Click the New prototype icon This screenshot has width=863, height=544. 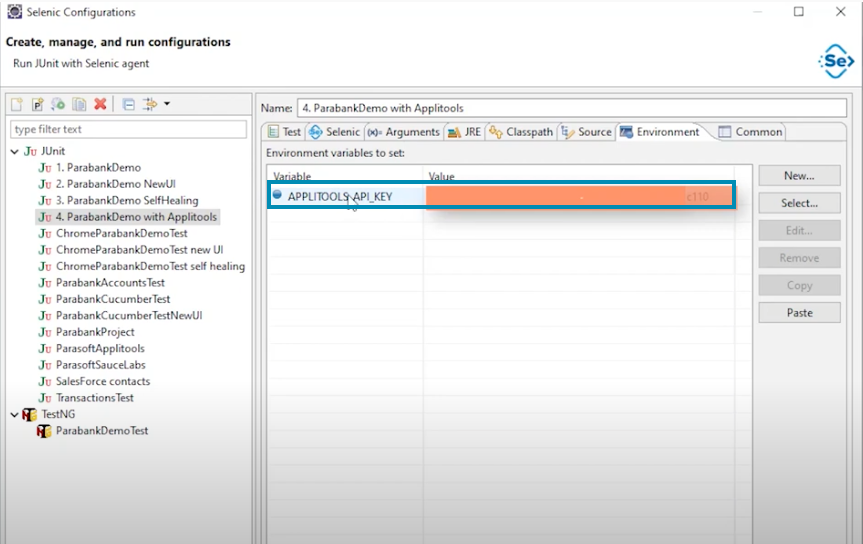[x=37, y=104]
